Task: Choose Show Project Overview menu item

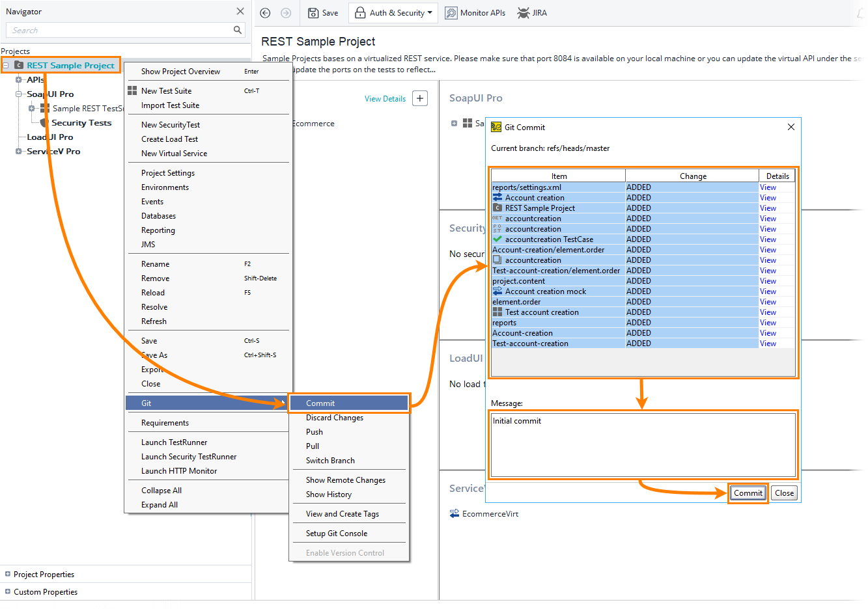Action: (x=207, y=72)
